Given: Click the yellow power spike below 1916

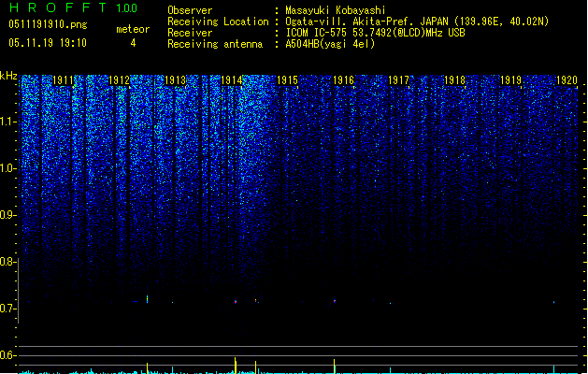Looking at the screenshot, I should click(x=334, y=367).
